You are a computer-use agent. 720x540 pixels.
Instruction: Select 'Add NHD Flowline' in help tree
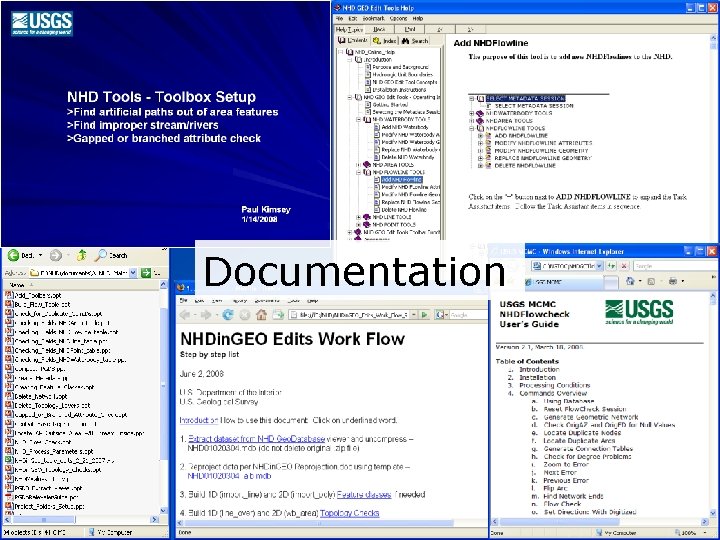click(x=402, y=180)
